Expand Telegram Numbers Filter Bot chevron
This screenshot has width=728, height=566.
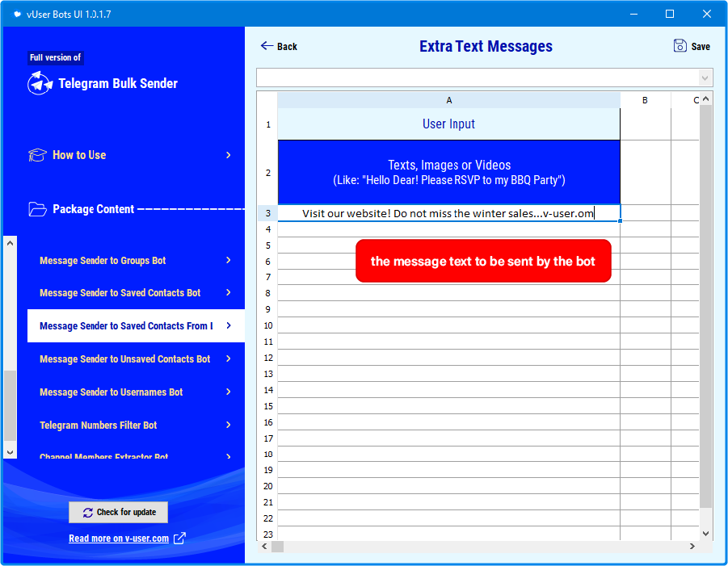click(228, 425)
